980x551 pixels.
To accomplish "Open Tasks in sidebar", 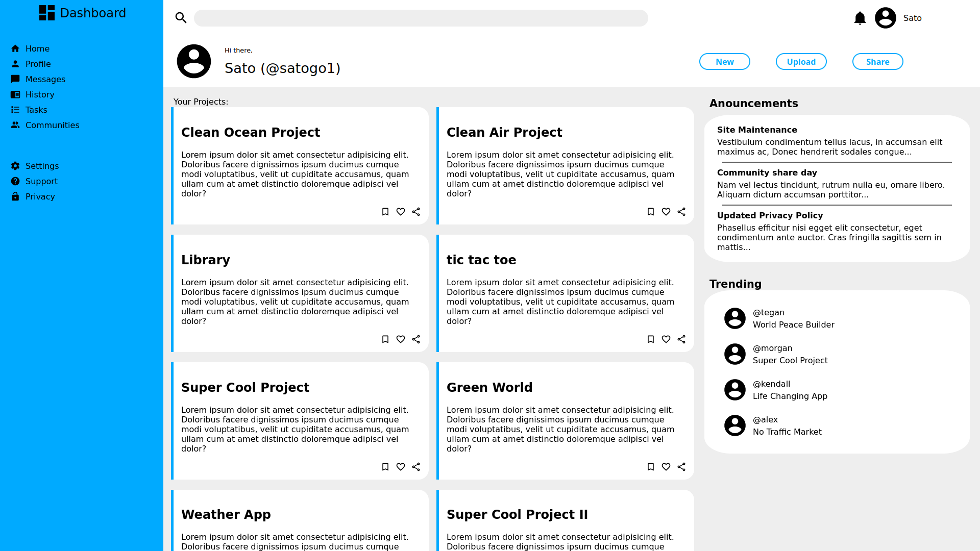I will click(x=29, y=110).
